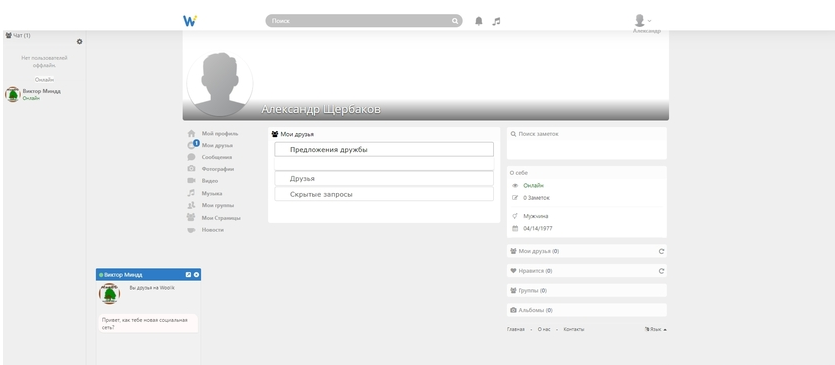Click the Мужчина gender entry
The image size is (835, 365).
tap(536, 216)
